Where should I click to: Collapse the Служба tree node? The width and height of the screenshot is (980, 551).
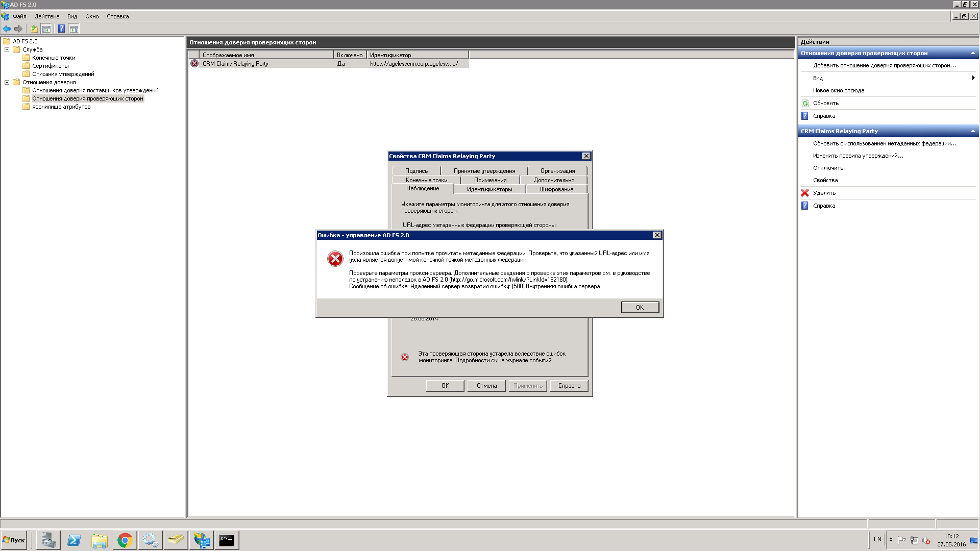click(x=7, y=49)
